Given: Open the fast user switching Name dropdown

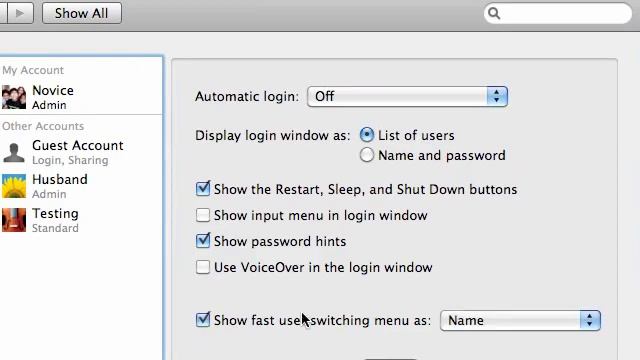Looking at the screenshot, I should tap(520, 320).
